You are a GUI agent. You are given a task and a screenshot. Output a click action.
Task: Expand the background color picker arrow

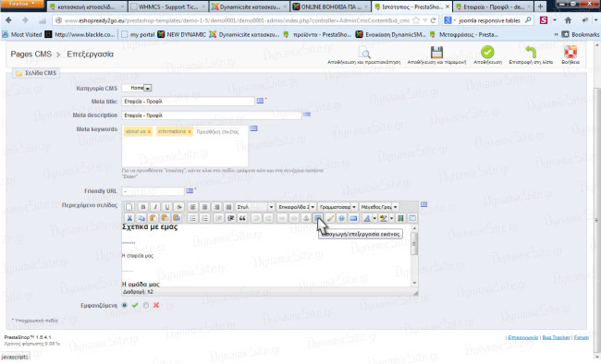[x=391, y=218]
